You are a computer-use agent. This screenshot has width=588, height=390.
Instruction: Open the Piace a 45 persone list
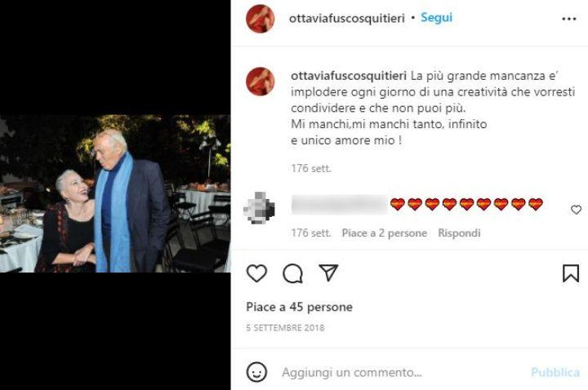[x=299, y=308]
